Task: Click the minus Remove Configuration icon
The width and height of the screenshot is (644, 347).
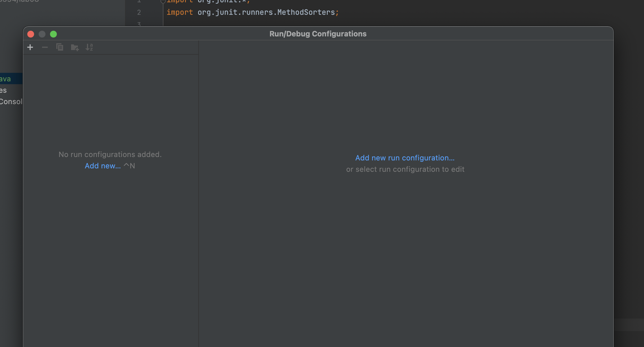Action: (x=45, y=47)
